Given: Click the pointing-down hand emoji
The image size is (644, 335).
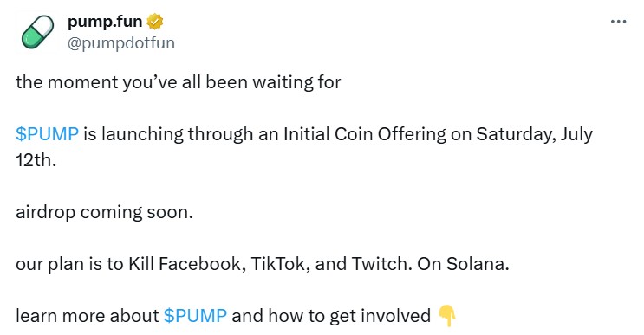Looking at the screenshot, I should 447,316.
